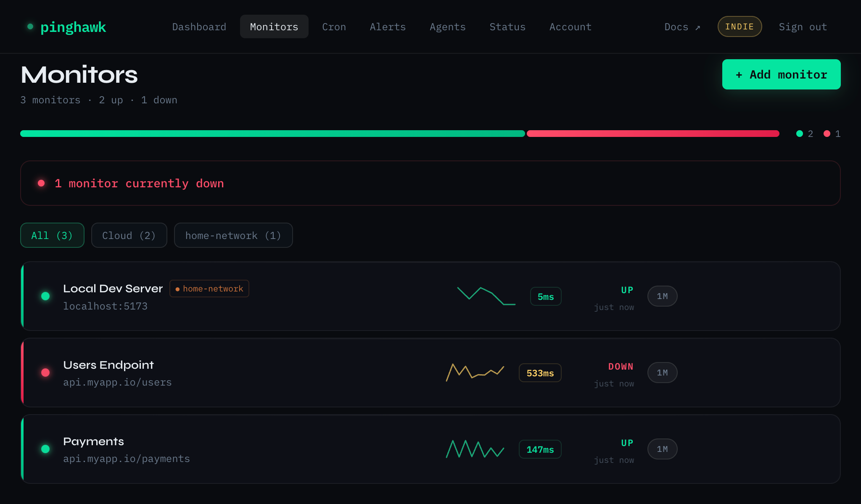This screenshot has height=504, width=861.
Task: Sign out of pinghawk
Action: 803,26
